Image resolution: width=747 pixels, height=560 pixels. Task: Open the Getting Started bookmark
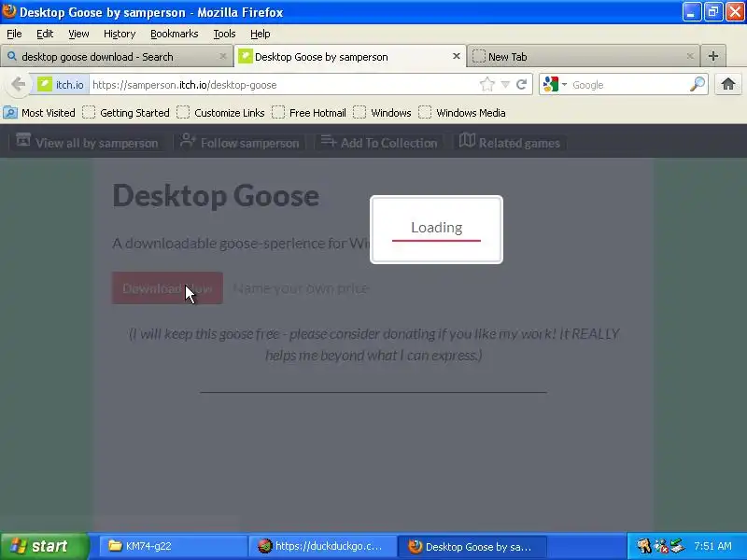point(126,113)
